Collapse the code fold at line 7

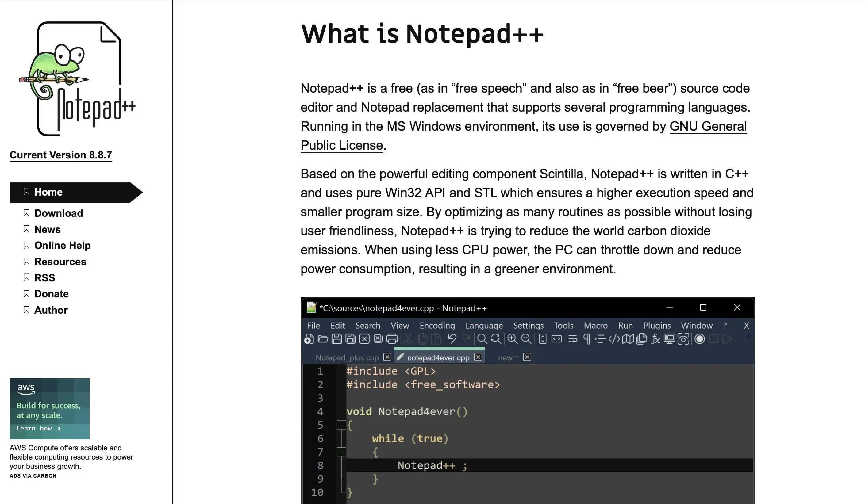[x=341, y=452]
